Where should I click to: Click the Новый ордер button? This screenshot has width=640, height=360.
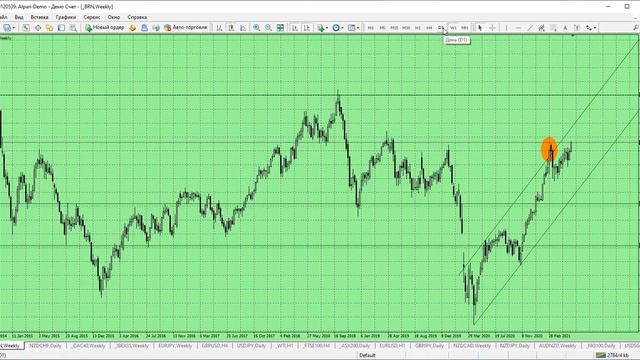pyautogui.click(x=104, y=28)
